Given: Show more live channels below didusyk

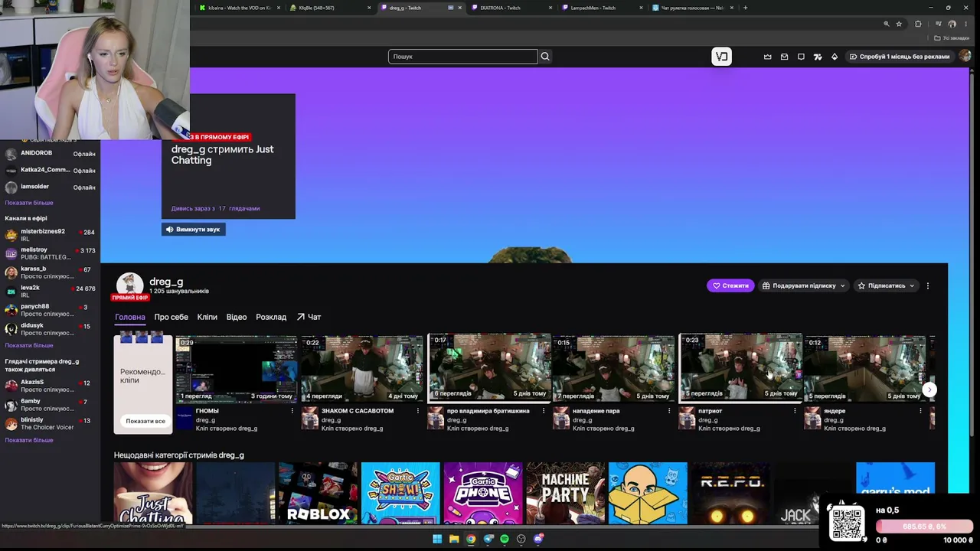Looking at the screenshot, I should (29, 345).
